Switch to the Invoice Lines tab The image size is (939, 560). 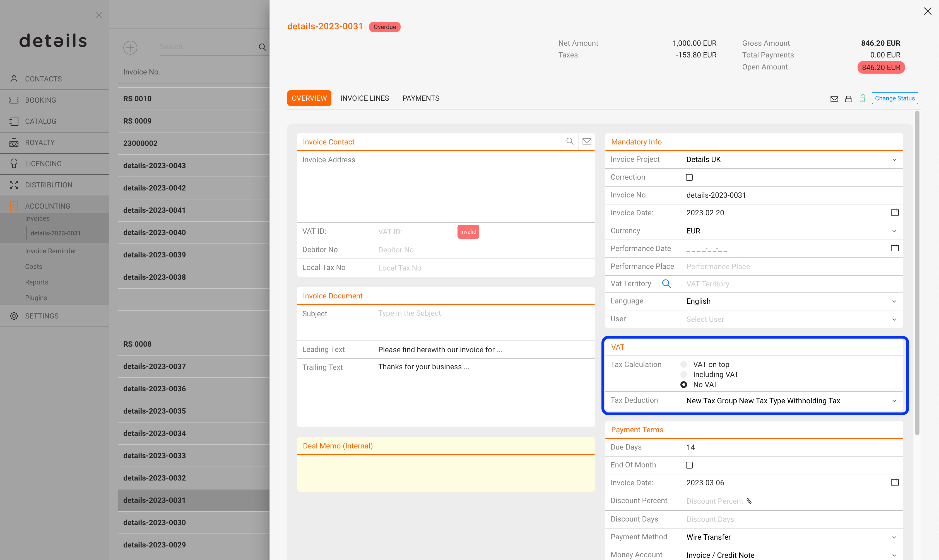click(x=365, y=98)
